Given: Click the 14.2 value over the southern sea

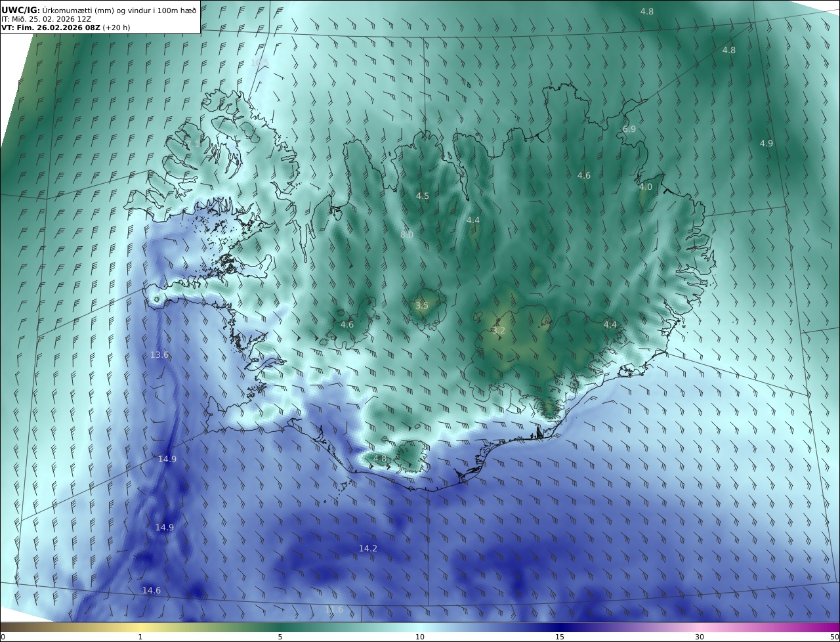Looking at the screenshot, I should (368, 548).
